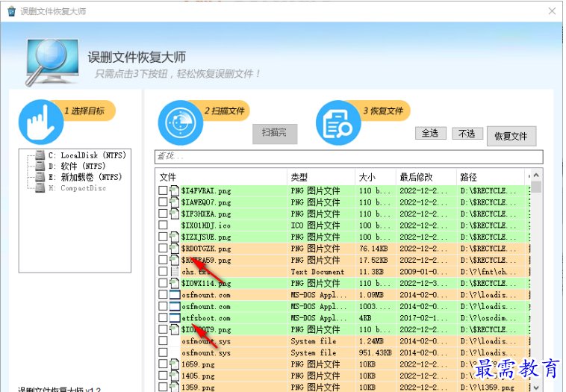Screen dimensions: 566x392
Task: Click the file icon of $IOWX114.png
Action: (x=175, y=283)
